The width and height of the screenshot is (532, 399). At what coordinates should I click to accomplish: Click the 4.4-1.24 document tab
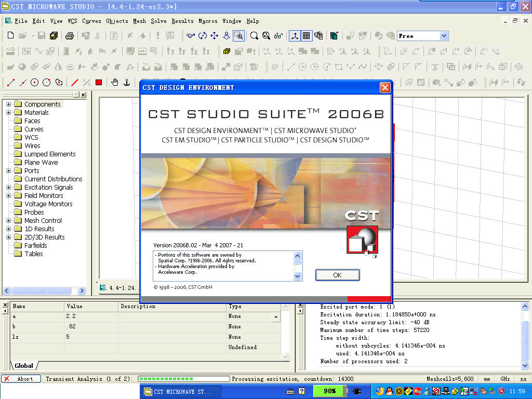[119, 288]
